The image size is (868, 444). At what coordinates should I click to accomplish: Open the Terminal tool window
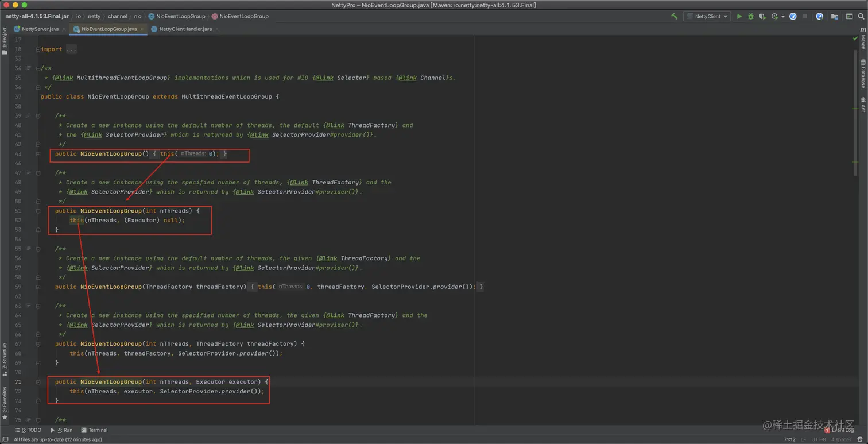[x=95, y=430]
